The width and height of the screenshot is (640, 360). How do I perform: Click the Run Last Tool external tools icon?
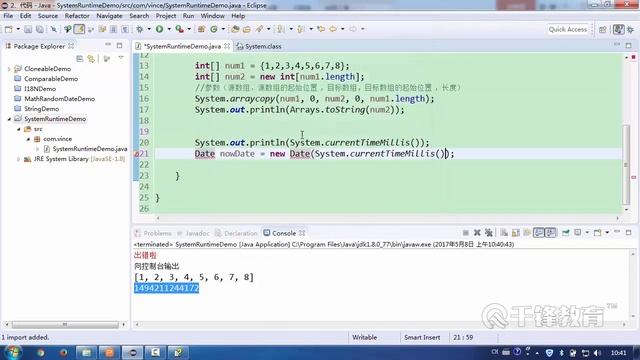pyautogui.click(x=179, y=29)
